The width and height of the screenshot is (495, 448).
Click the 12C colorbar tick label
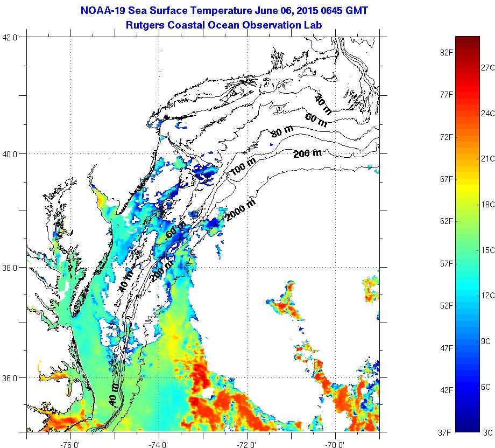pos(488,296)
